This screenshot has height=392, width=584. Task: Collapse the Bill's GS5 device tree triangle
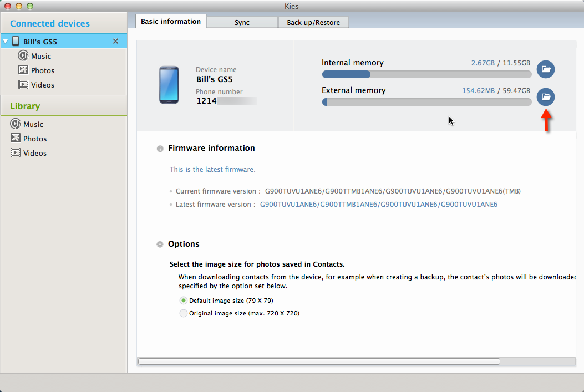pyautogui.click(x=6, y=42)
